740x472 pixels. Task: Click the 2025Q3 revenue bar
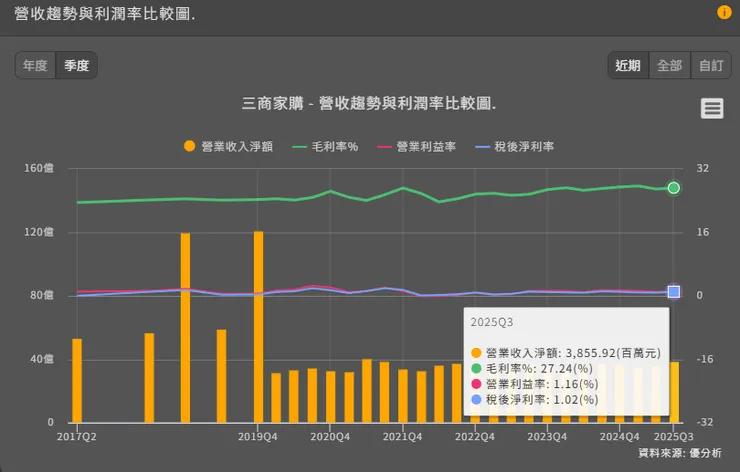[674, 392]
